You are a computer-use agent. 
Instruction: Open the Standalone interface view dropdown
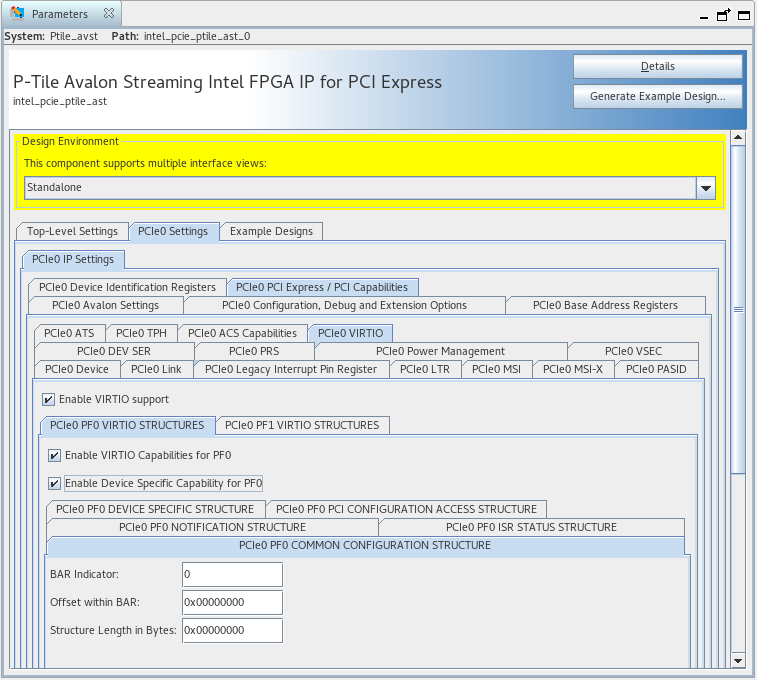pos(706,188)
